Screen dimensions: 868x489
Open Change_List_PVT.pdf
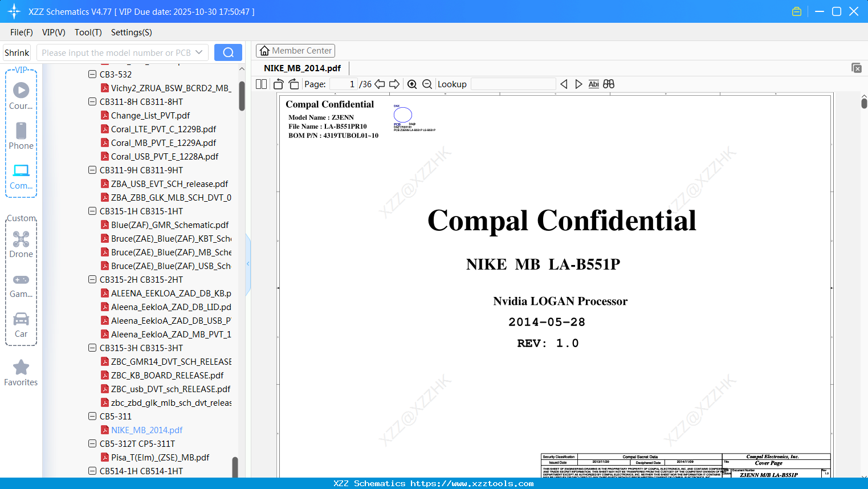145,115
